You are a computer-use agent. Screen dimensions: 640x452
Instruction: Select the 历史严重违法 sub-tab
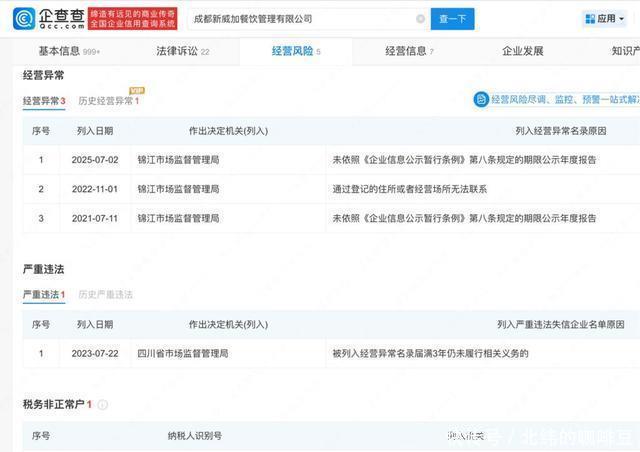coord(105,295)
